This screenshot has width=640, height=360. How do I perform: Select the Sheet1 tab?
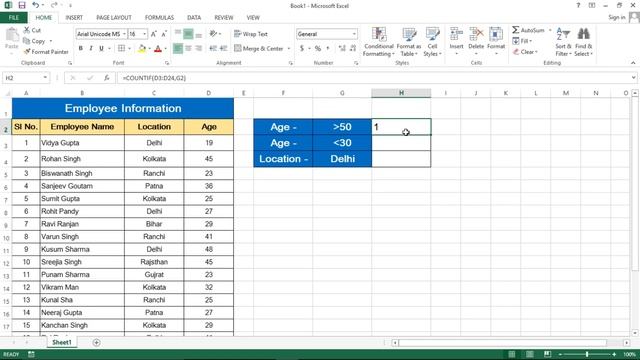(x=62, y=342)
